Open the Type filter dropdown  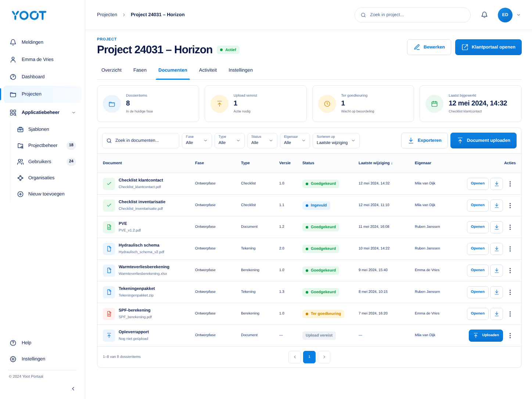click(x=230, y=141)
